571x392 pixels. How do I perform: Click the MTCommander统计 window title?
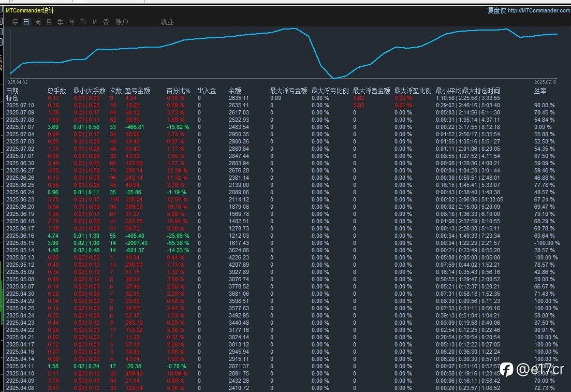coord(30,10)
